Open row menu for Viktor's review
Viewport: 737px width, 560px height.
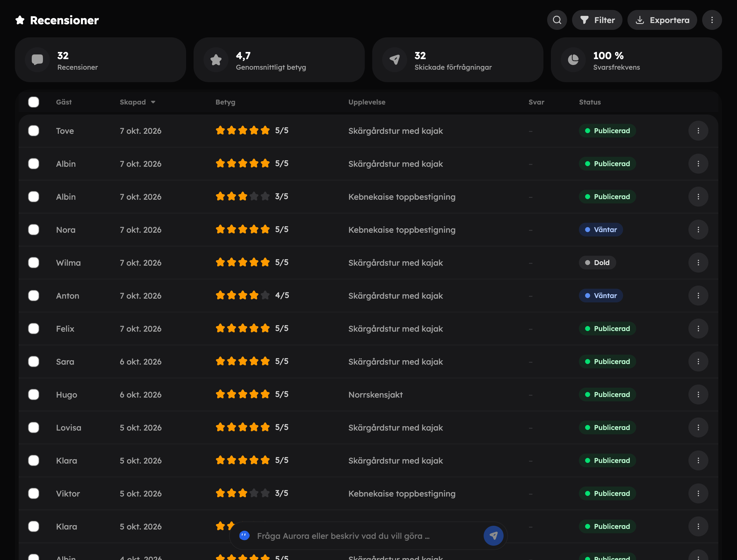point(698,493)
